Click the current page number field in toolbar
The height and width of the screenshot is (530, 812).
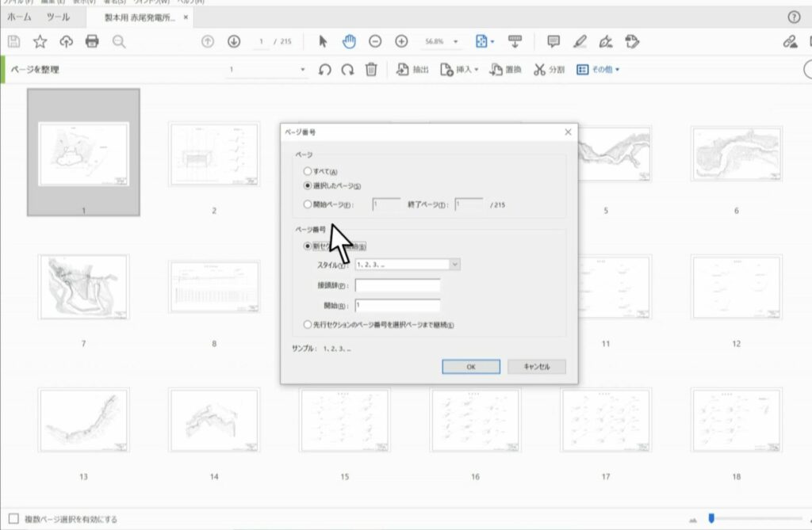pos(262,41)
